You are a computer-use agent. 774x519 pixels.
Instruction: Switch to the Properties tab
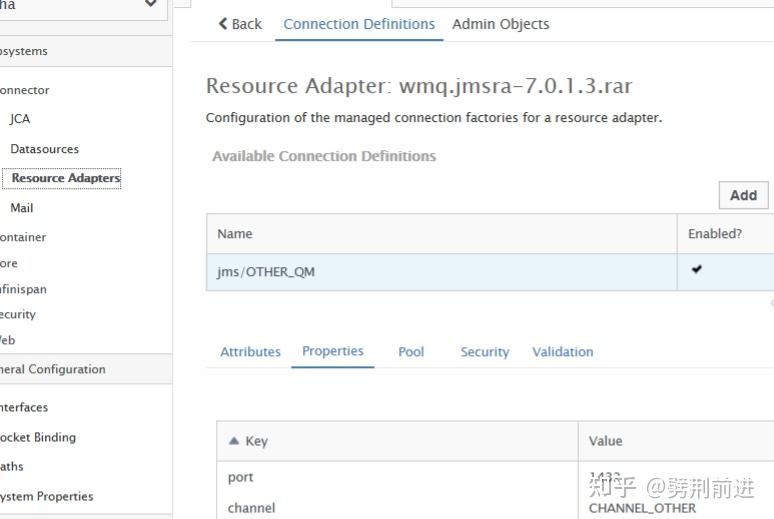(332, 352)
